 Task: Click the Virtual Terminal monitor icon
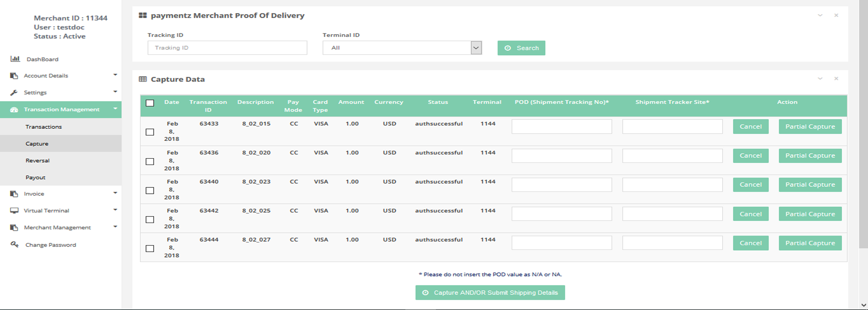(x=14, y=211)
